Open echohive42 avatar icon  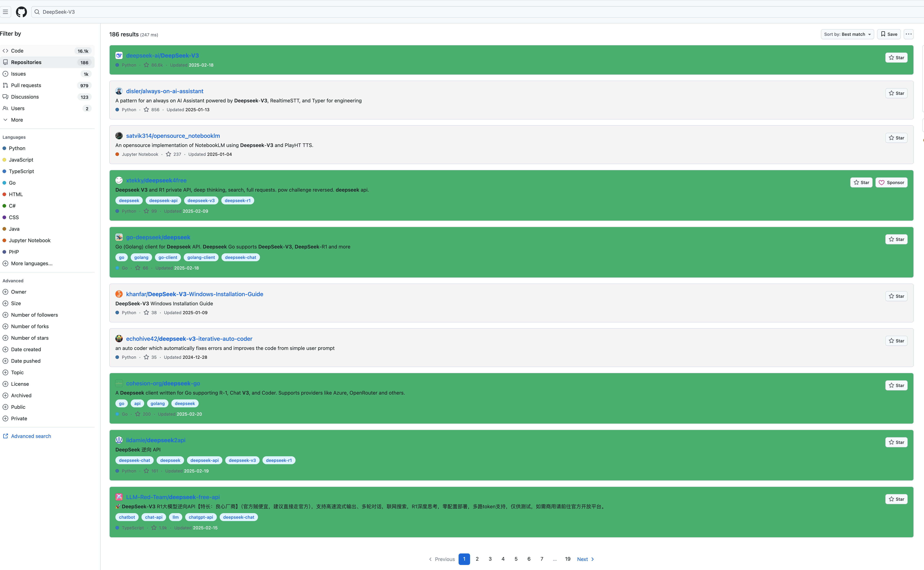119,339
